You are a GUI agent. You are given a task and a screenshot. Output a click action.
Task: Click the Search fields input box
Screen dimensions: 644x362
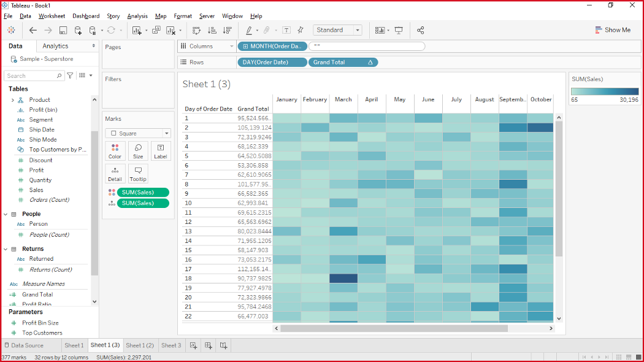click(x=34, y=75)
